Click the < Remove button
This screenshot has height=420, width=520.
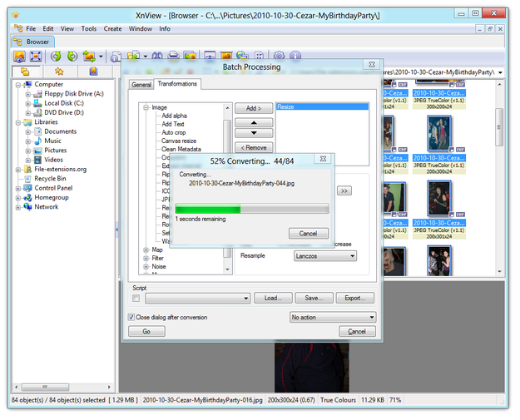[x=254, y=147]
